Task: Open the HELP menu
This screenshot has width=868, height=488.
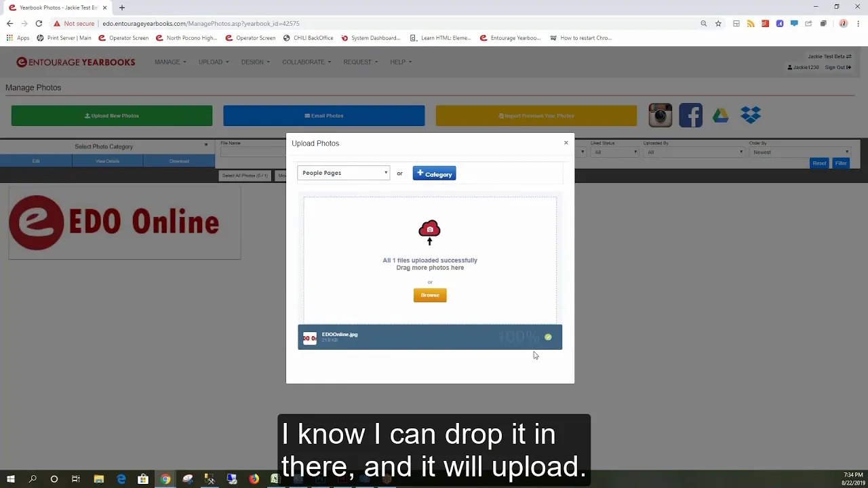Action: [401, 62]
